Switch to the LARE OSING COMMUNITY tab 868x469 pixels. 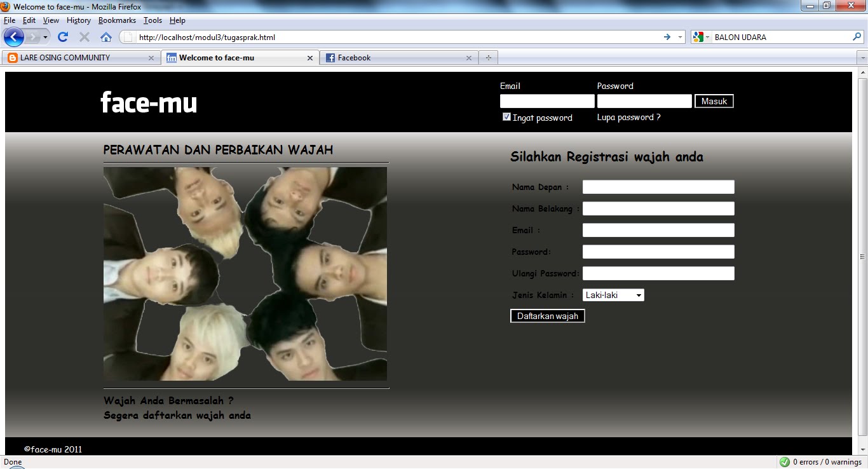tap(81, 58)
